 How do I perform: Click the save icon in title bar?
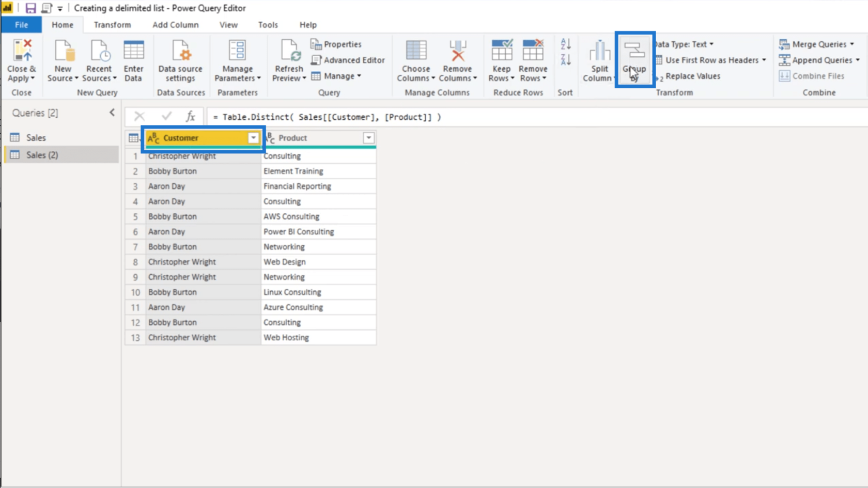click(30, 8)
